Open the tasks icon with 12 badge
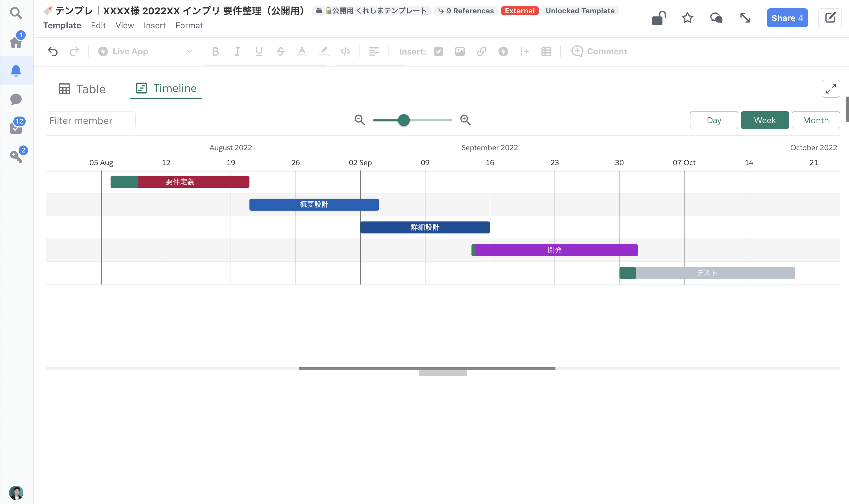The width and height of the screenshot is (849, 504). 16,128
